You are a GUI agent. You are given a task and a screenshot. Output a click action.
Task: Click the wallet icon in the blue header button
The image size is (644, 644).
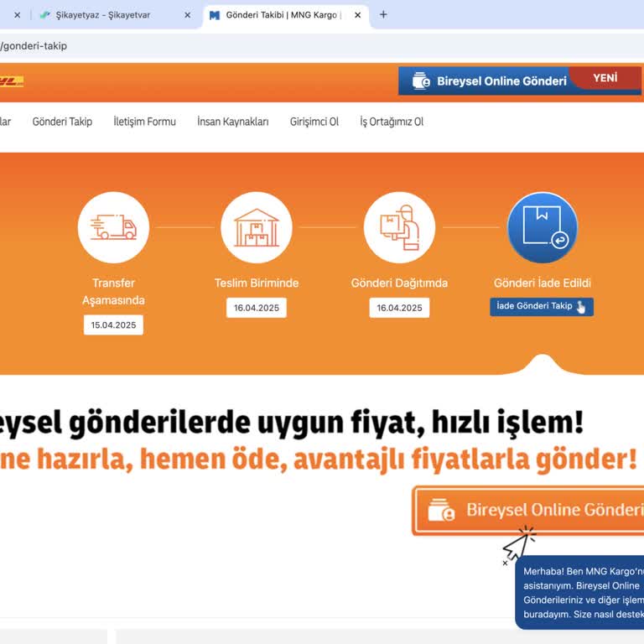(x=421, y=80)
